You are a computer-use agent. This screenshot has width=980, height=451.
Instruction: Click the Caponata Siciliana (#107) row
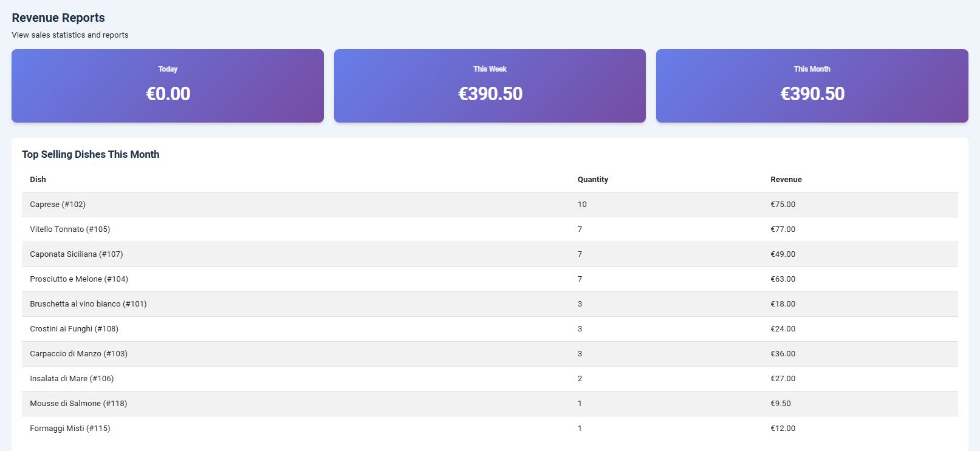pyautogui.click(x=76, y=254)
